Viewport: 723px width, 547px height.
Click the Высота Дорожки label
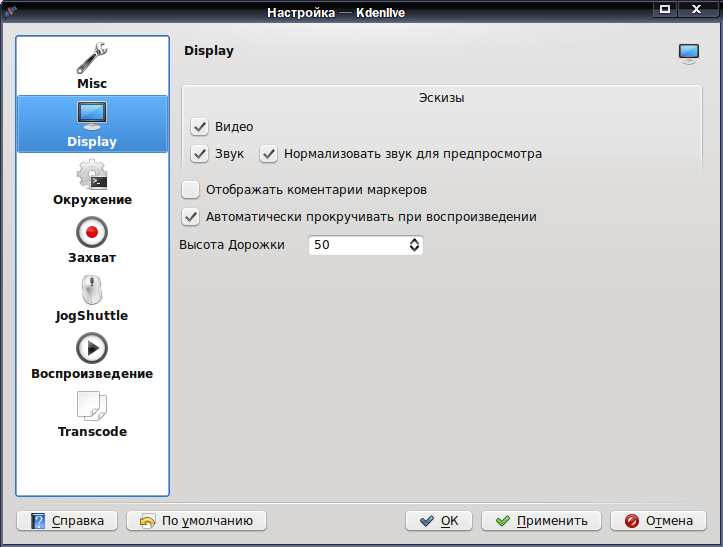pos(232,245)
